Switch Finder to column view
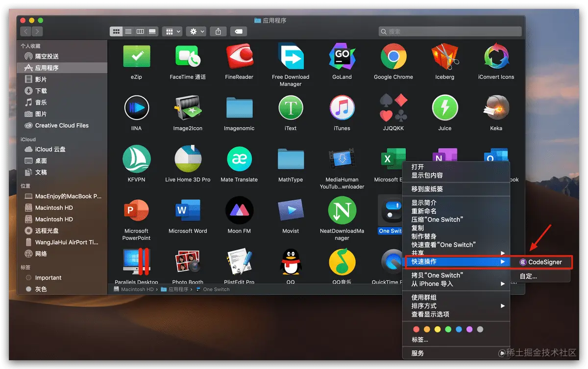Screen dimensions: 588x369 (x=140, y=31)
